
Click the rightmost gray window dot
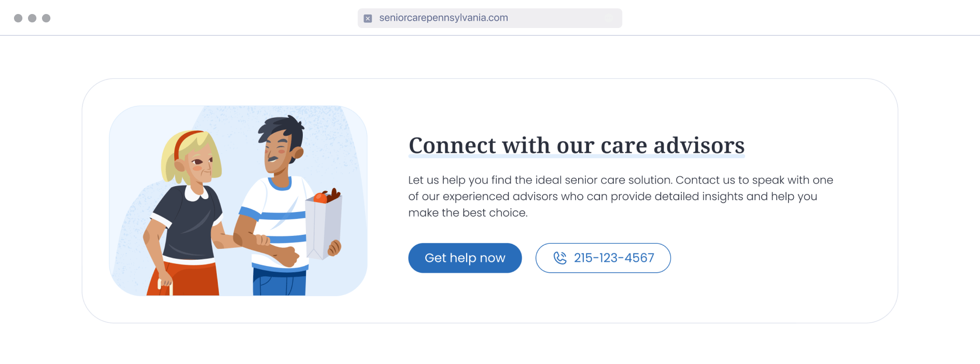click(46, 18)
